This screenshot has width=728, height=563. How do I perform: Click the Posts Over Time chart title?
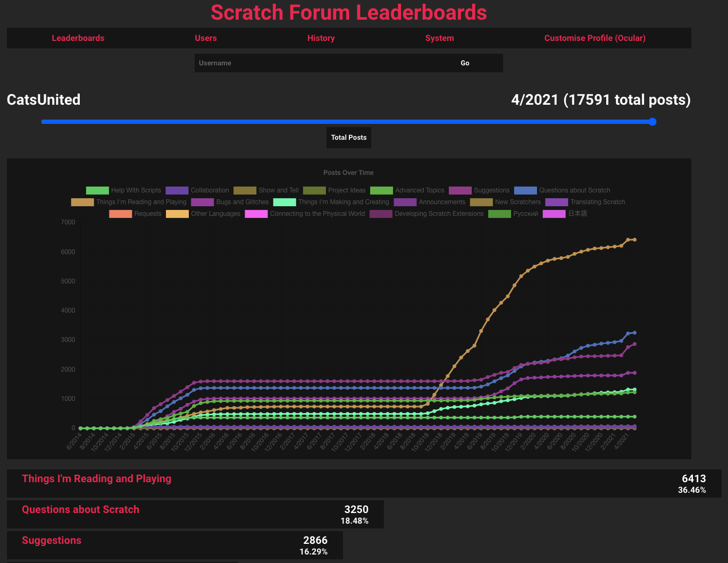[x=348, y=173]
